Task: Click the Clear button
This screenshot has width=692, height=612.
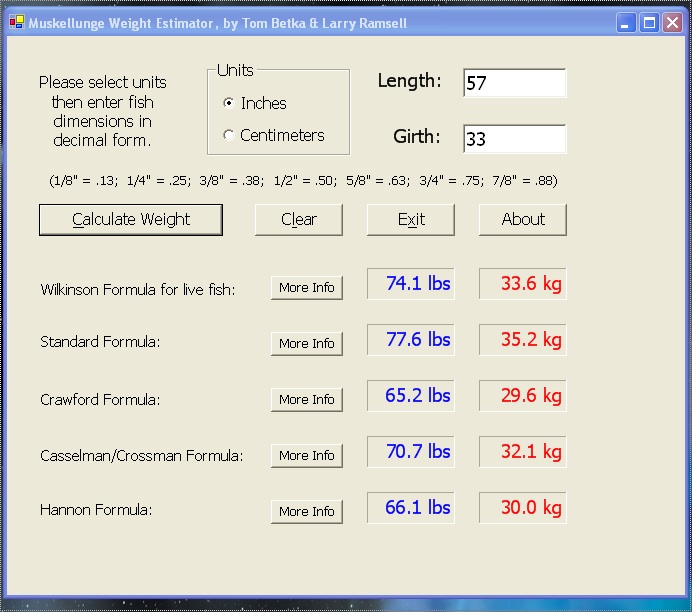Action: (x=299, y=219)
